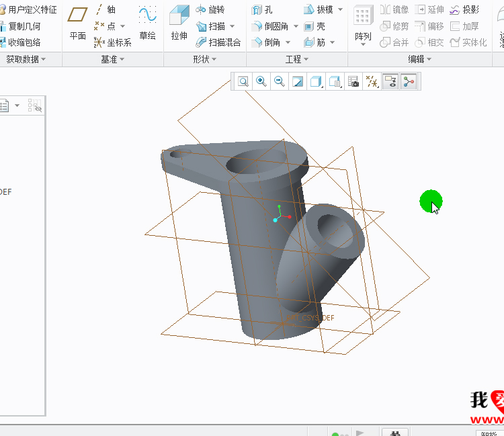
Task: Click the greyed 偏移 (offset) button
Action: click(x=429, y=26)
